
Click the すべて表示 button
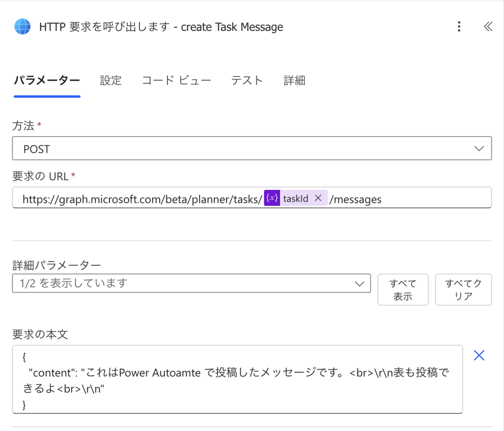(403, 289)
